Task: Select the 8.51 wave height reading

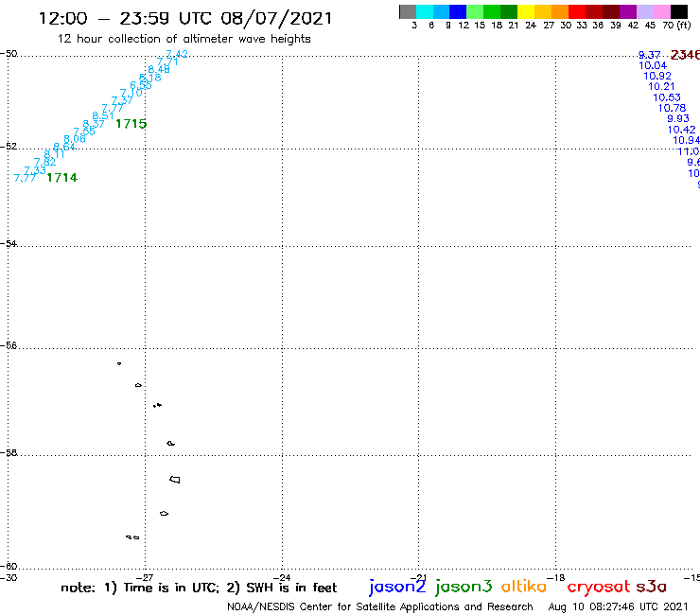Action: point(103,115)
